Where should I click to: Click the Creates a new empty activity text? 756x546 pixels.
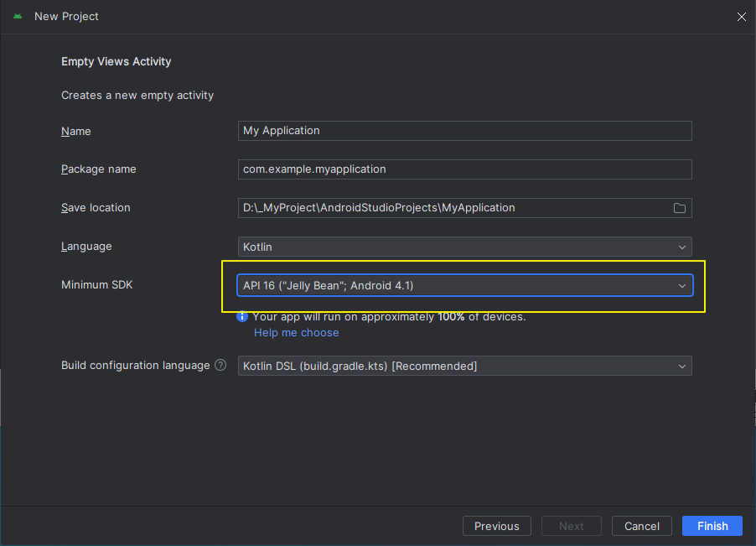click(137, 96)
